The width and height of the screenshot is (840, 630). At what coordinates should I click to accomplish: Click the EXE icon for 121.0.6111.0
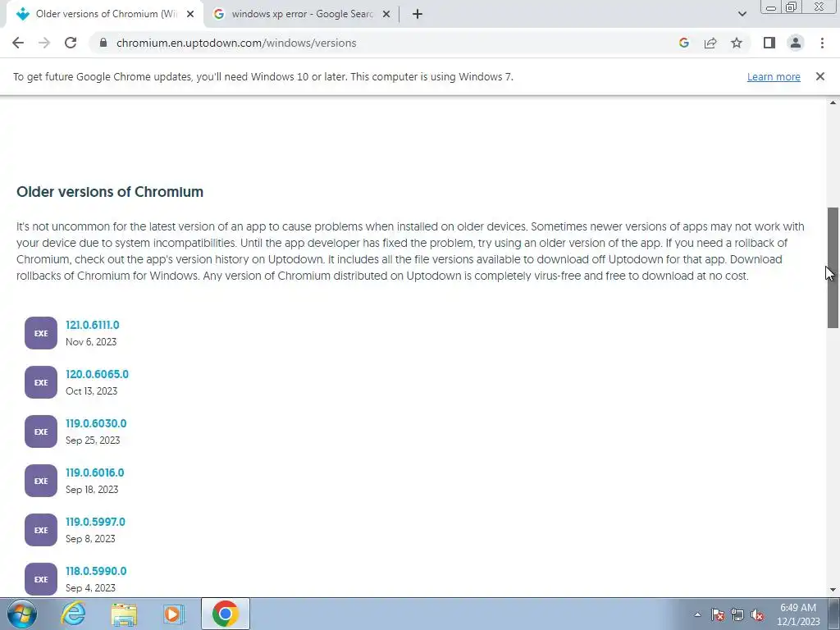pyautogui.click(x=41, y=333)
